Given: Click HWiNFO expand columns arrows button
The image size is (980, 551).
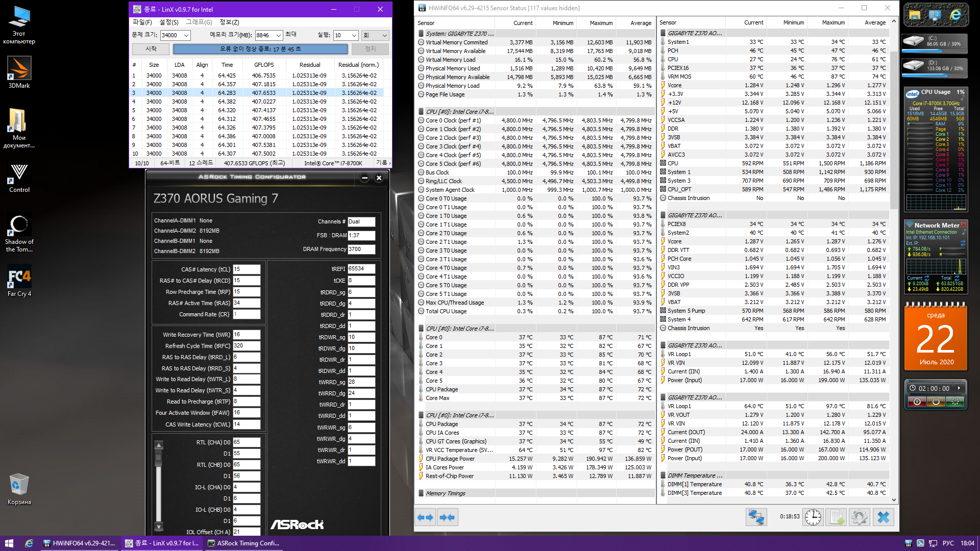Looking at the screenshot, I should point(425,517).
